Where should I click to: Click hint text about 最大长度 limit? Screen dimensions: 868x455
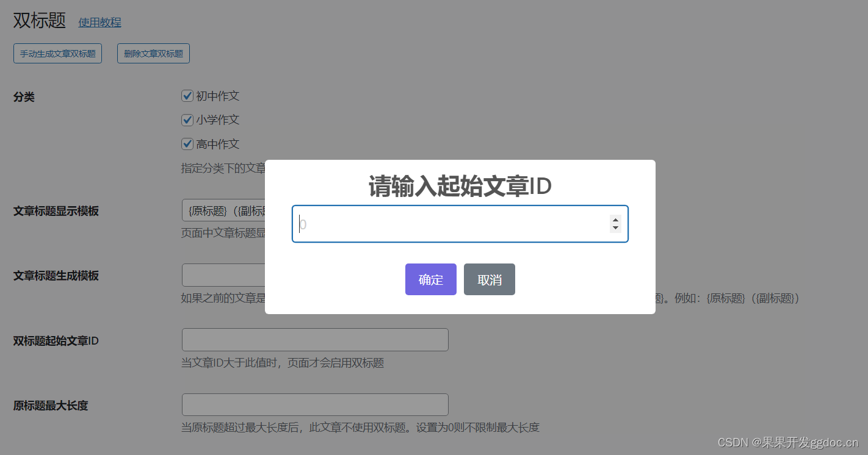click(x=360, y=428)
